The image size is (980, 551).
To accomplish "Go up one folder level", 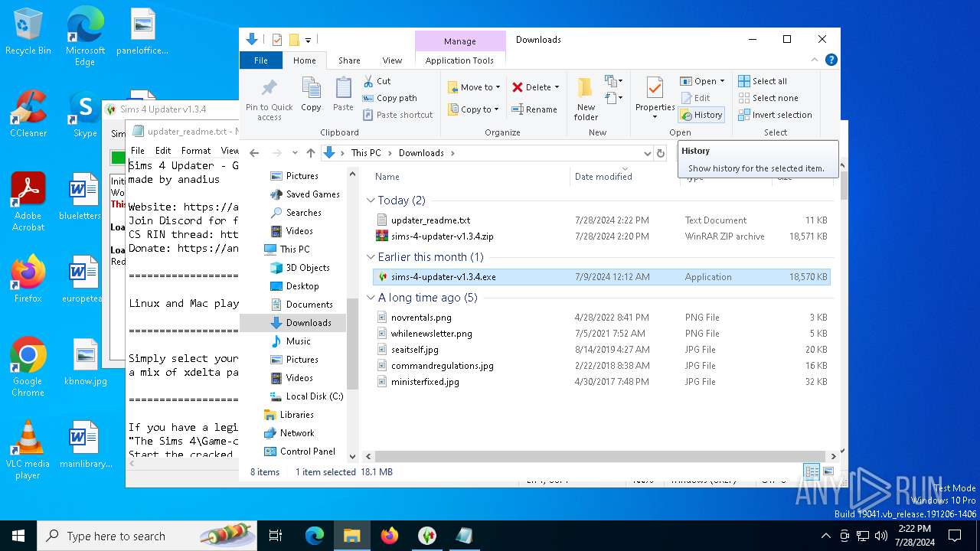I will click(x=310, y=153).
